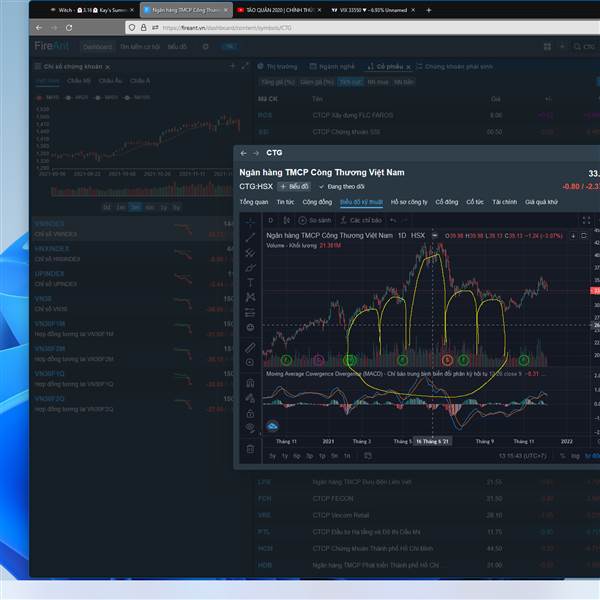The height and width of the screenshot is (600, 600).
Task: Select the Fibonacci/pitchfork tool in chart sidebar
Action: 250,253
